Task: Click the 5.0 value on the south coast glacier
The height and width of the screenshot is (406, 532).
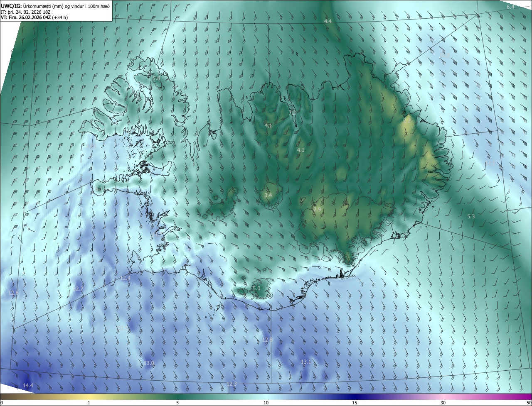Action: tap(256, 288)
